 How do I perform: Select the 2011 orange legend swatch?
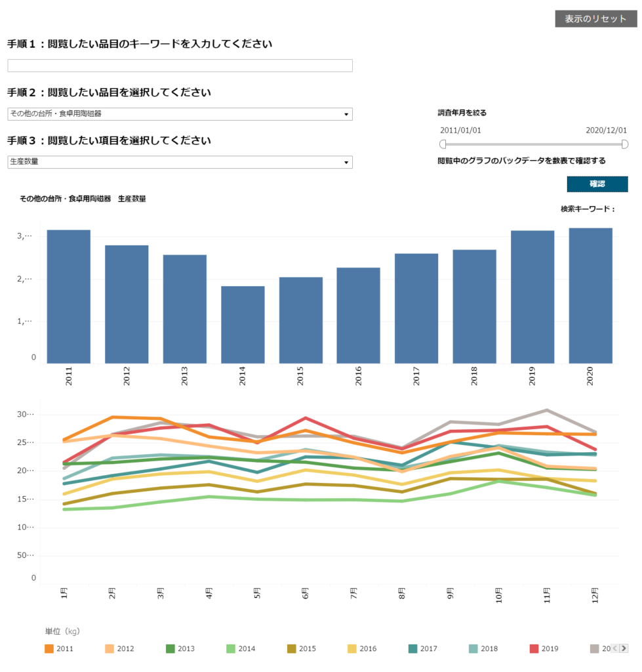[49, 648]
